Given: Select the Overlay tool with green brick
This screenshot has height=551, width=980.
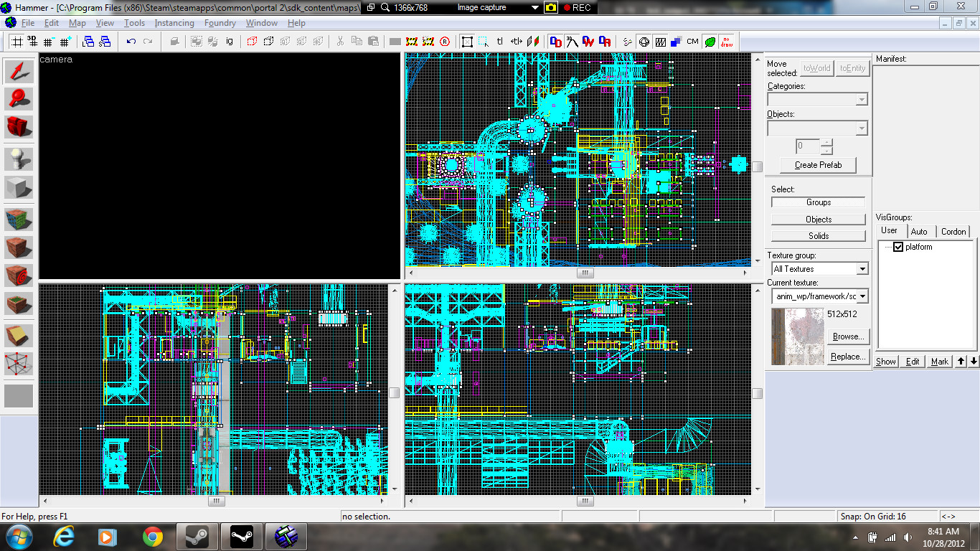Looking at the screenshot, I should tap(19, 304).
